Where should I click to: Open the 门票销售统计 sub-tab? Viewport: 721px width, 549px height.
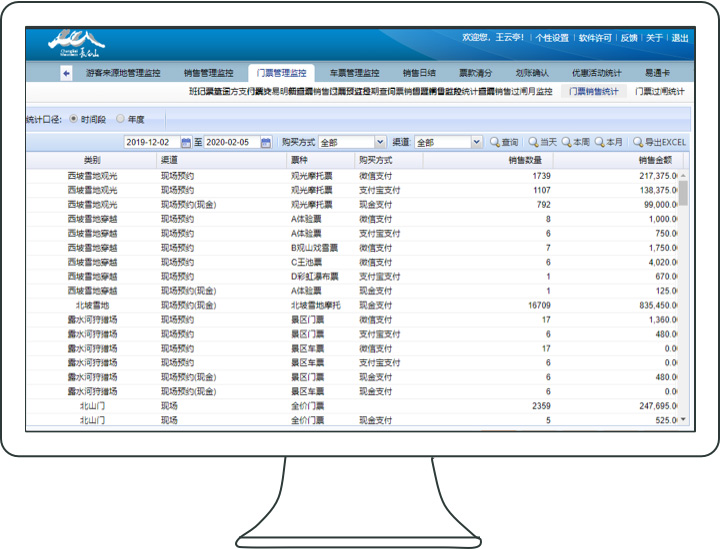(x=593, y=92)
